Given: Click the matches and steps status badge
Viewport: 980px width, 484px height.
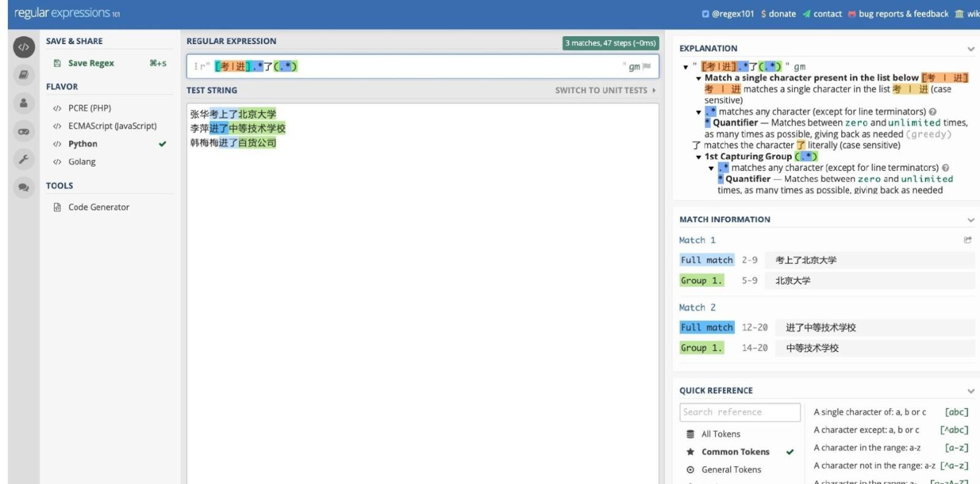Looking at the screenshot, I should click(611, 43).
